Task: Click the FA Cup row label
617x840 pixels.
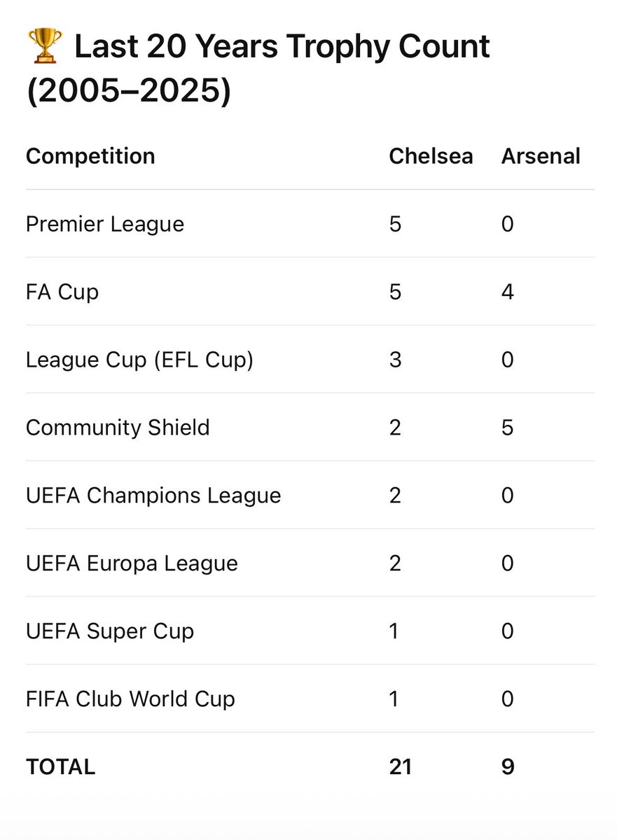Action: click(x=62, y=291)
